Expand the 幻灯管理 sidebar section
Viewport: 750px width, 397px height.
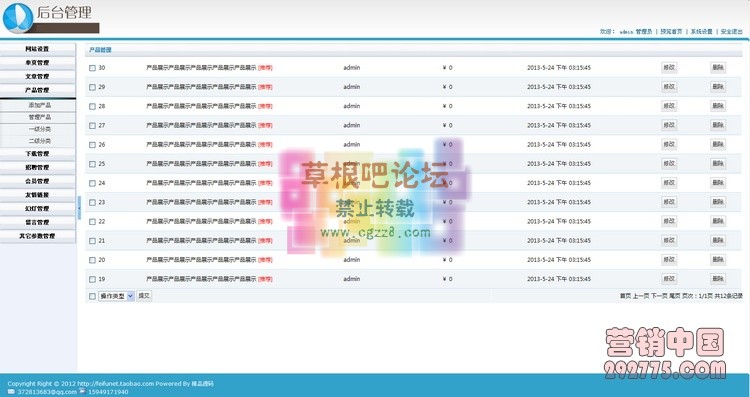pyautogui.click(x=37, y=209)
